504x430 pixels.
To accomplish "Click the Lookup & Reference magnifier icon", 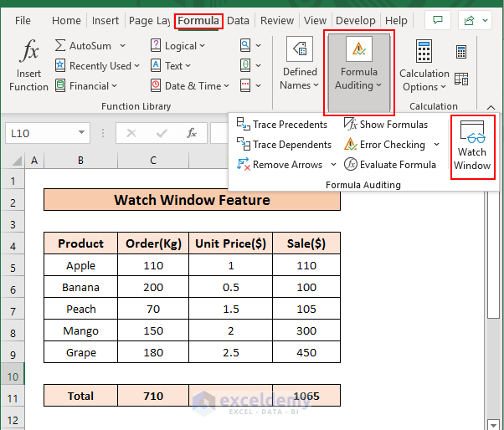I will pos(245,46).
